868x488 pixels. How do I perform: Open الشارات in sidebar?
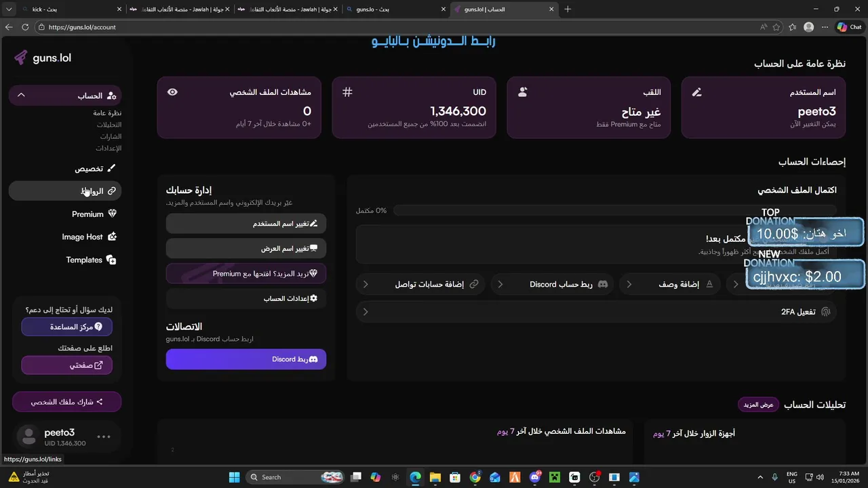(111, 136)
